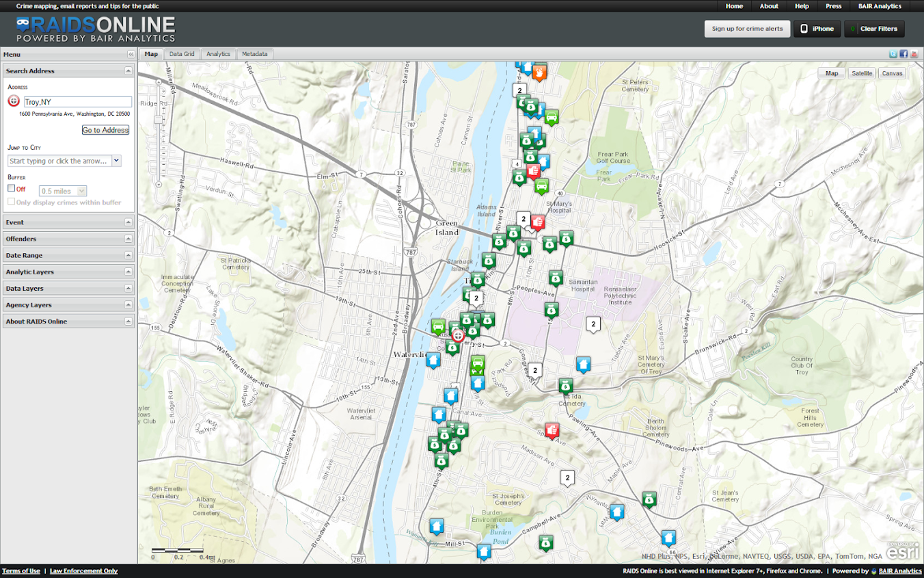
Task: Open the Esri logo link
Action: [x=903, y=551]
